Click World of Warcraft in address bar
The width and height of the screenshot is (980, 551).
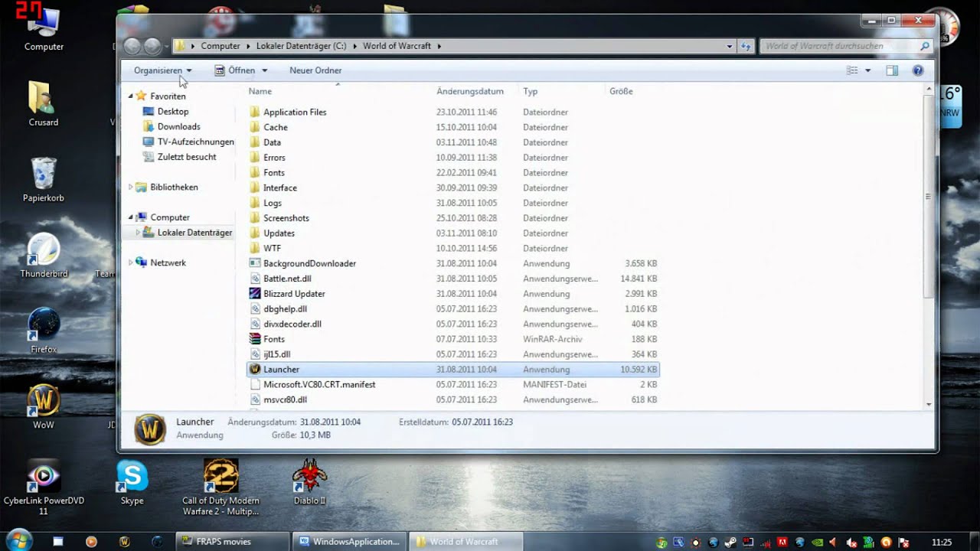click(397, 46)
